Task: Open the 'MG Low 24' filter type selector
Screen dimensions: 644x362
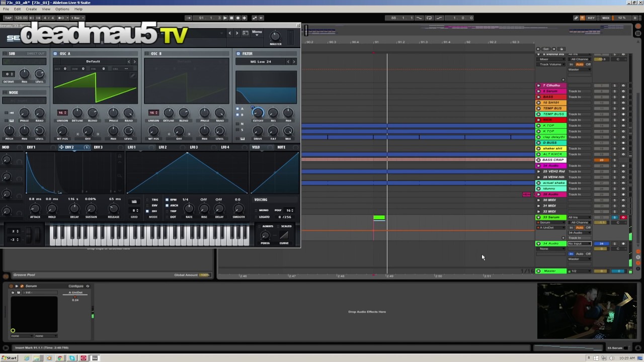Action: coord(261,62)
